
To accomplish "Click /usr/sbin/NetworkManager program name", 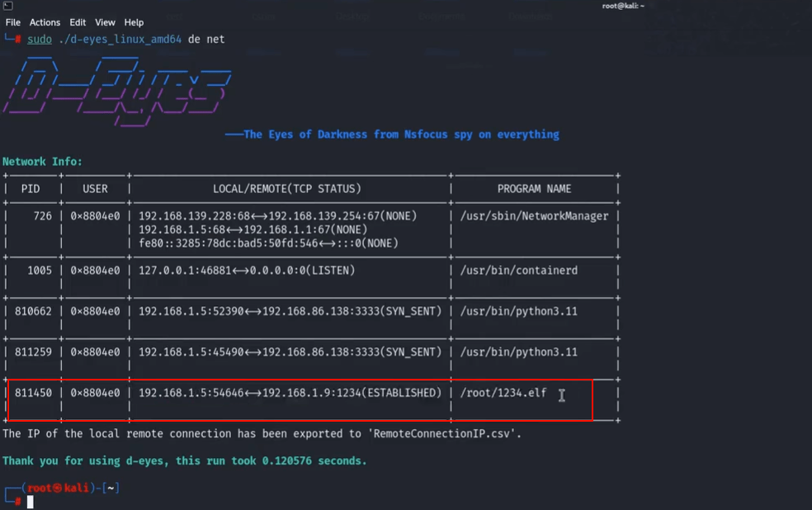I will [535, 216].
